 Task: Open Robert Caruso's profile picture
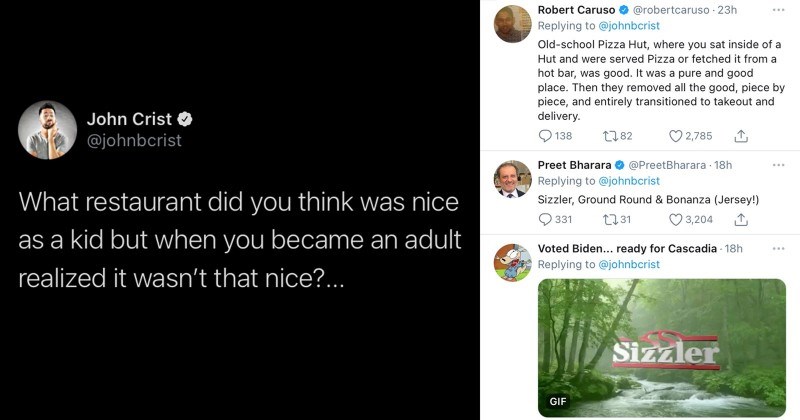512,23
